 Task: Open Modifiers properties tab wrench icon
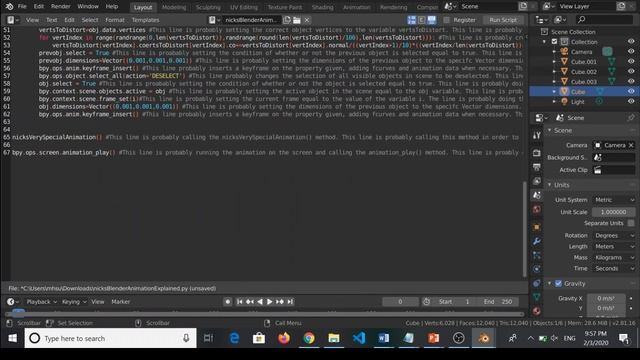[x=537, y=241]
